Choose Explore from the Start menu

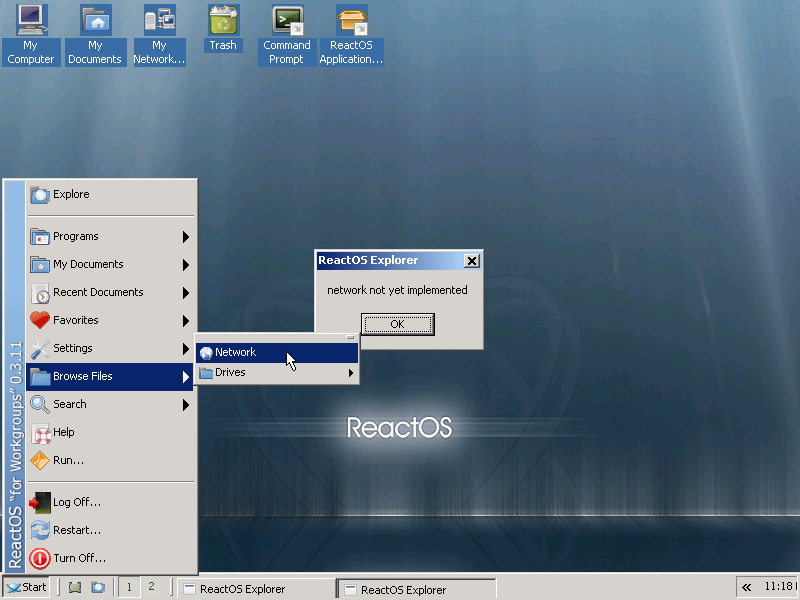111,194
